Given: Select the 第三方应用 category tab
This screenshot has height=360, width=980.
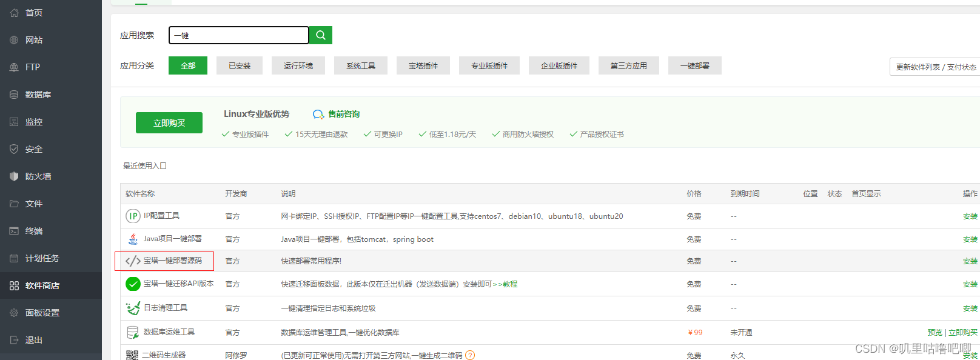Looking at the screenshot, I should [x=629, y=65].
